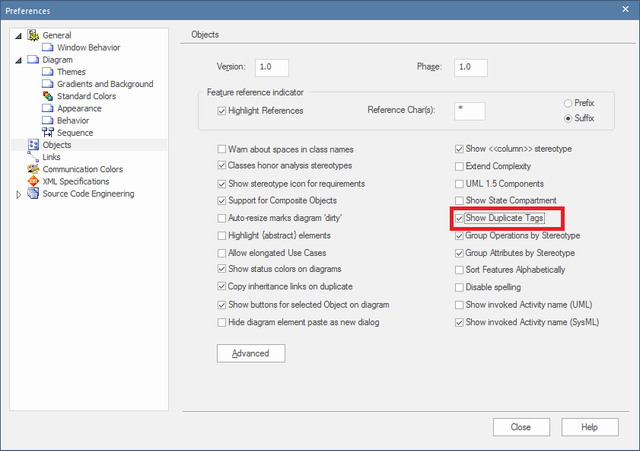The width and height of the screenshot is (640, 451).
Task: Enable Show State Compartment
Action: tap(459, 200)
